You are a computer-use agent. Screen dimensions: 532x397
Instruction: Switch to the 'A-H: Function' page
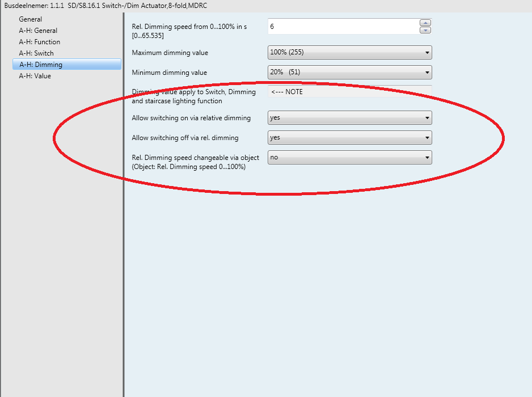point(39,42)
